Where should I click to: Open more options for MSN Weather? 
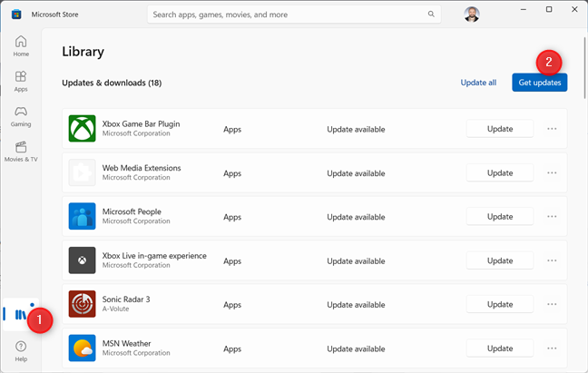tap(552, 348)
